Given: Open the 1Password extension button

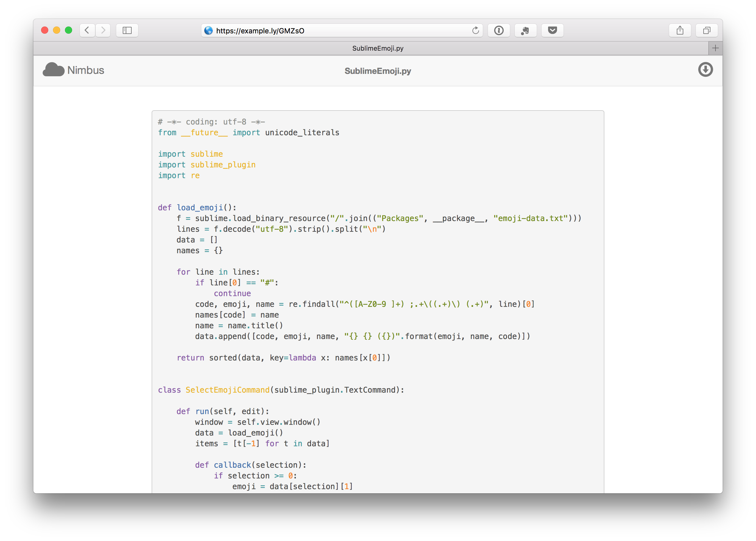Looking at the screenshot, I should pyautogui.click(x=499, y=31).
